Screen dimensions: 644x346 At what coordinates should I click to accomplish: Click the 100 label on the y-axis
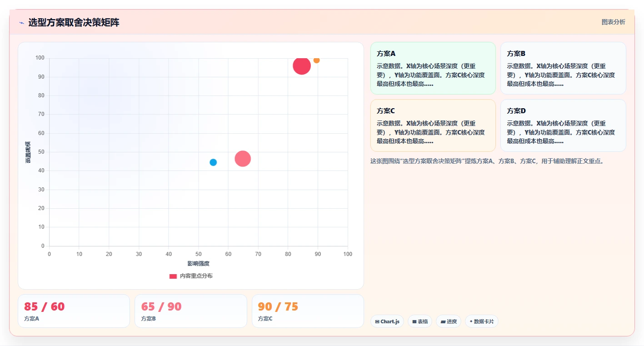click(x=40, y=58)
